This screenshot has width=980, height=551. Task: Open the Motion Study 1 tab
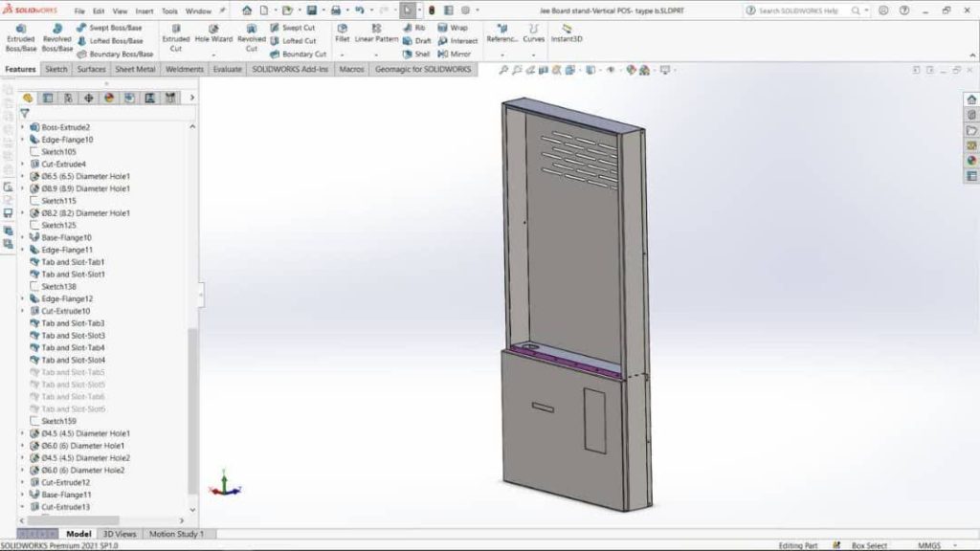tap(176, 534)
